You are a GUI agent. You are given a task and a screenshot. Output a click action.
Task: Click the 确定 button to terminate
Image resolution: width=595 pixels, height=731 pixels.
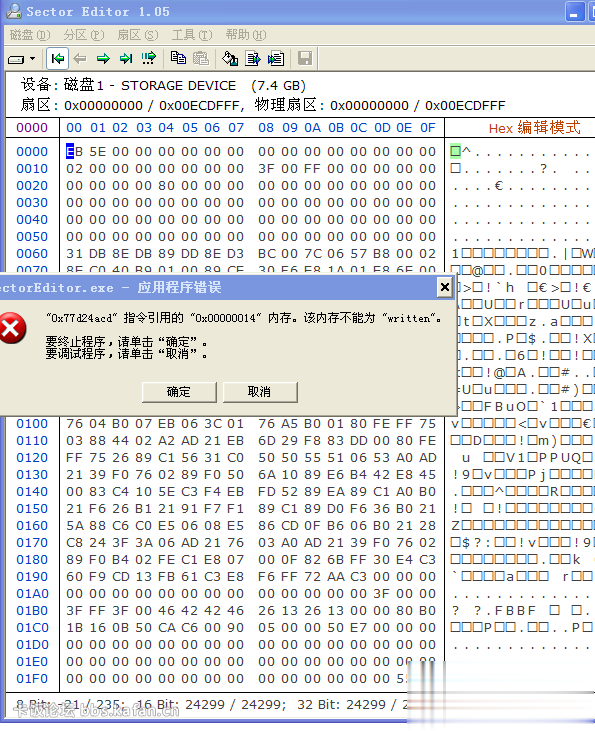[179, 392]
